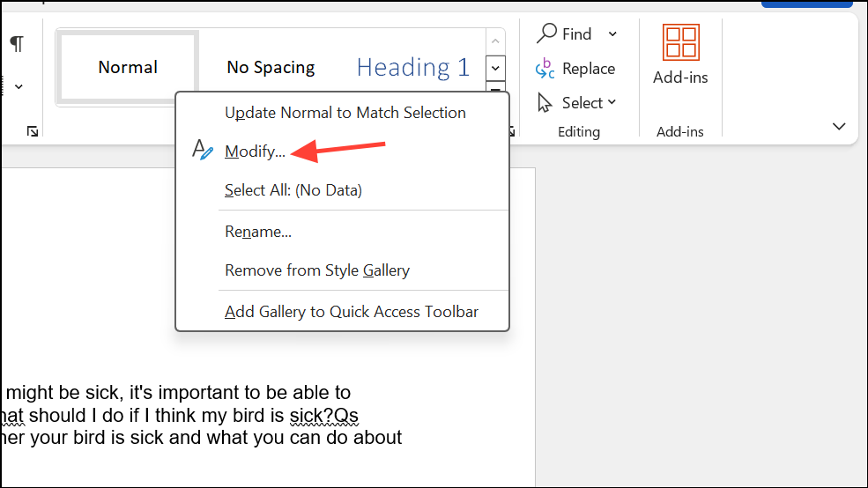The width and height of the screenshot is (868, 488).
Task: Choose Rename... in the style menu
Action: point(258,232)
